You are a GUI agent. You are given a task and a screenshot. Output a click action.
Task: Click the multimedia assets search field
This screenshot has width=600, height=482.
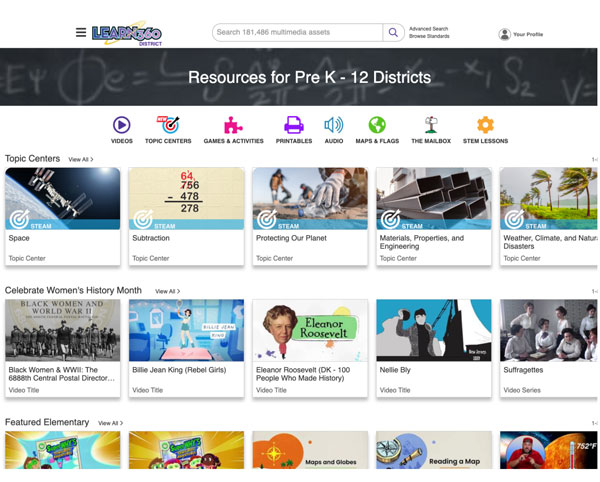[297, 32]
